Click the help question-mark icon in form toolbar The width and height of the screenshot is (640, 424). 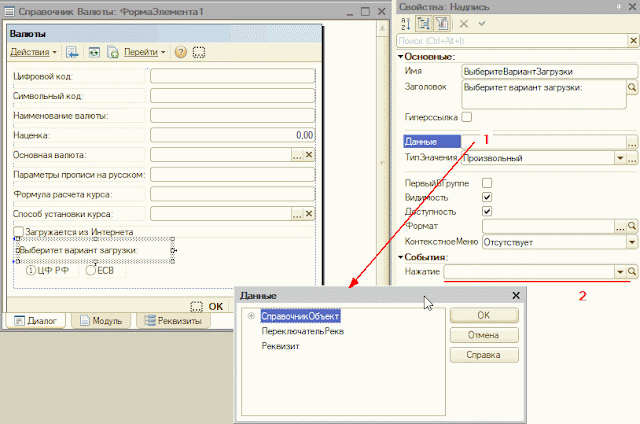180,52
